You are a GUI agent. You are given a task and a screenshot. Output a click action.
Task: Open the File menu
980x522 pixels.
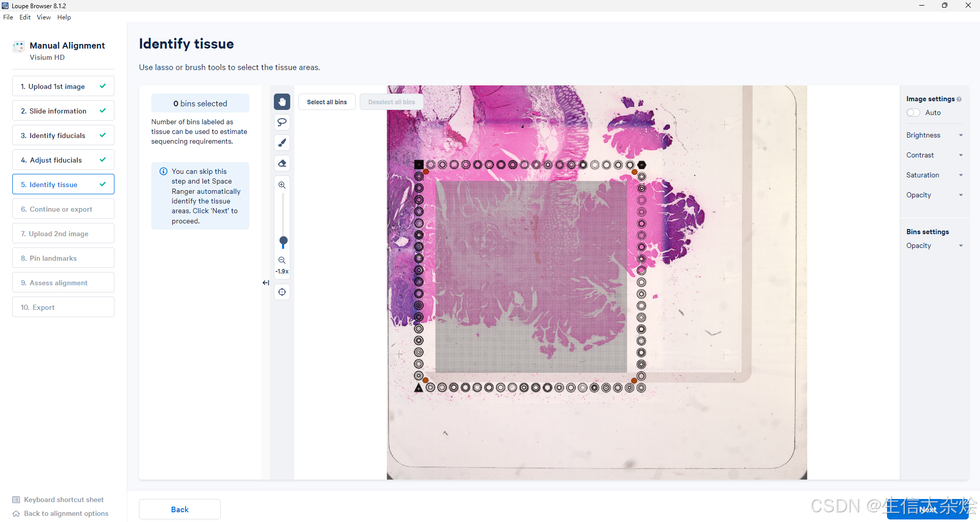pos(8,17)
